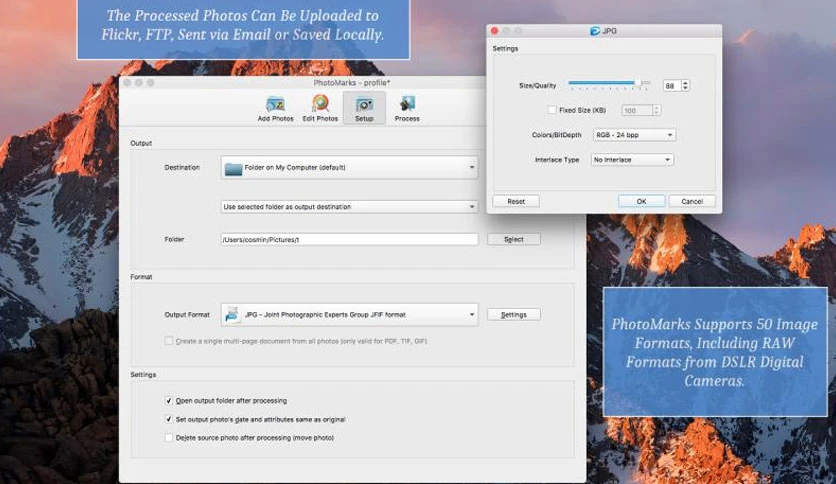Click the folder icon in Destination dropdown
Screen dimensions: 836x484
pyautogui.click(x=234, y=168)
